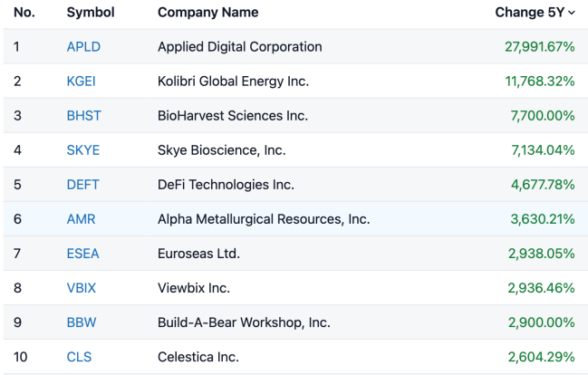Select the Kolibri Global Energy row
The height and width of the screenshot is (375, 588).
click(x=233, y=81)
